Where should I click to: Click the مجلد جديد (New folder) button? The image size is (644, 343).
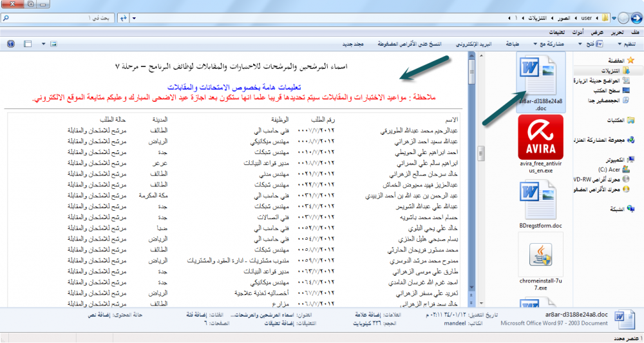click(x=352, y=44)
